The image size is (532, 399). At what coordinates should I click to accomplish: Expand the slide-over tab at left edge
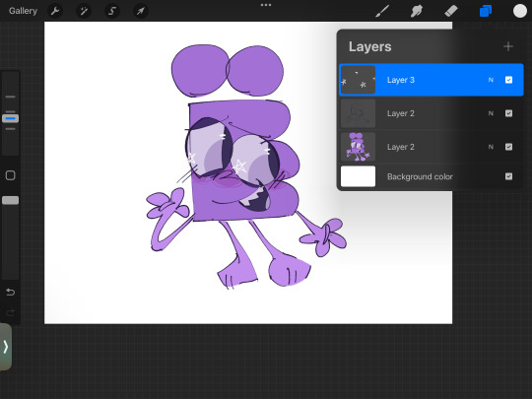(6, 347)
